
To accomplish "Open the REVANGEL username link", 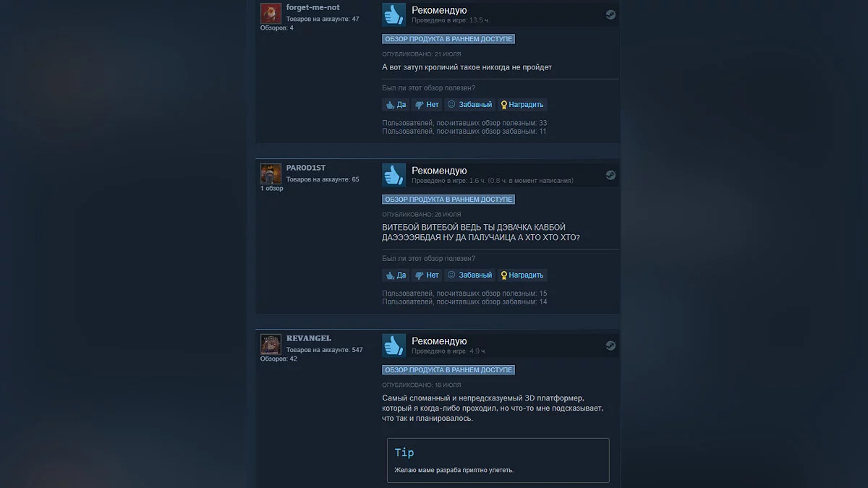I will click(x=309, y=338).
